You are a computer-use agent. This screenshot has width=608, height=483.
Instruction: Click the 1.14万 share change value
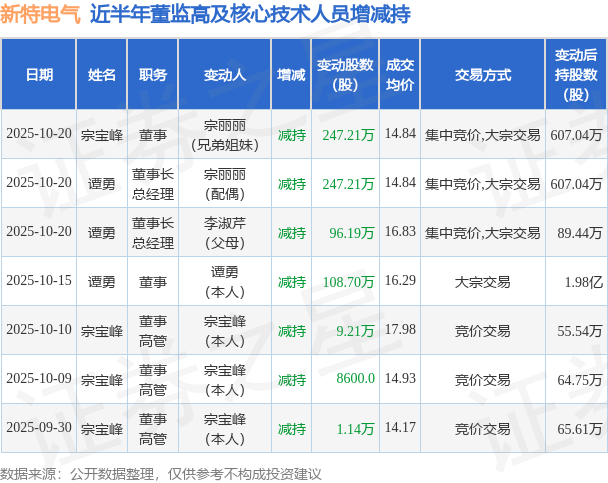coord(355,429)
